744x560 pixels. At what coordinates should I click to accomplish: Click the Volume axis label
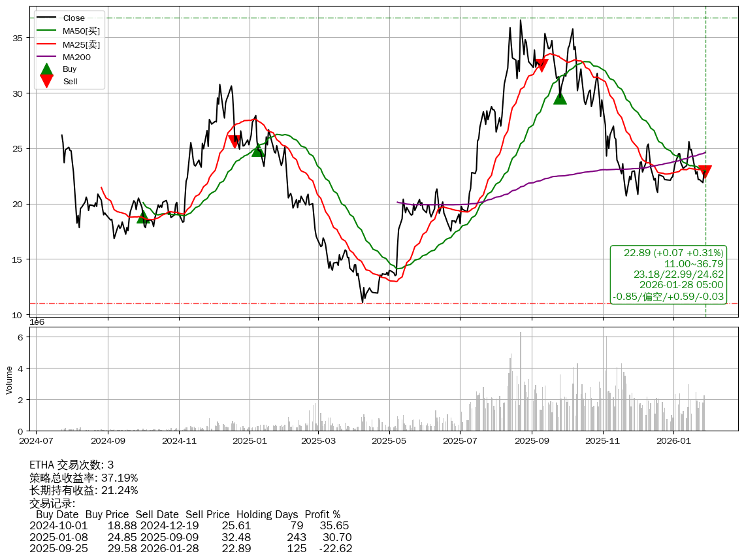point(9,380)
